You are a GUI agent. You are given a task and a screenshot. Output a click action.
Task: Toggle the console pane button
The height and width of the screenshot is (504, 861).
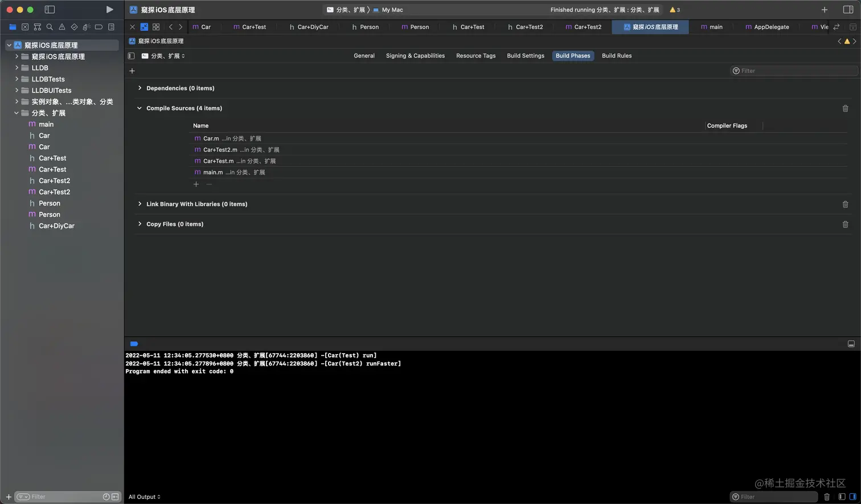click(852, 497)
